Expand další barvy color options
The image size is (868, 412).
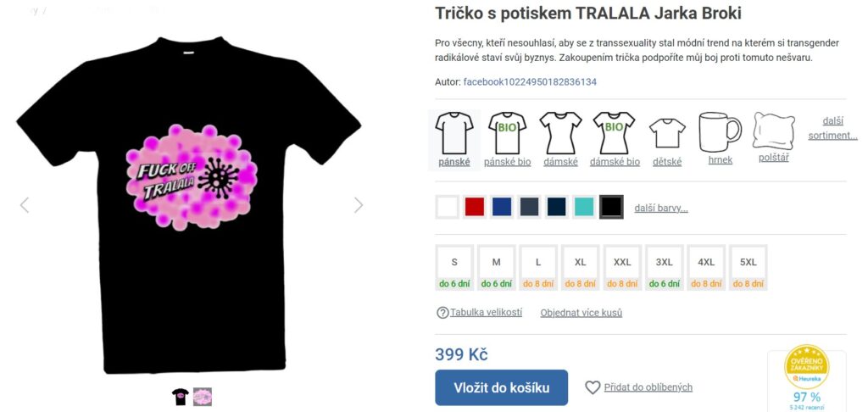[661, 209]
